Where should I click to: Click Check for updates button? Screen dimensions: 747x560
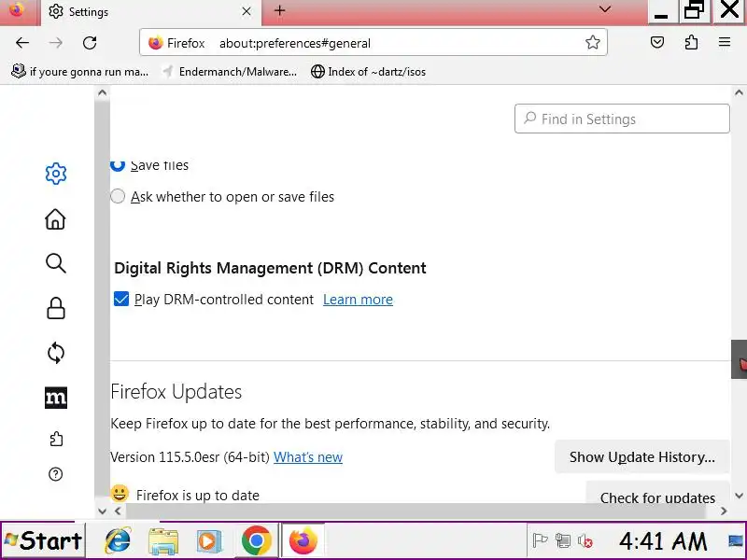(x=657, y=493)
